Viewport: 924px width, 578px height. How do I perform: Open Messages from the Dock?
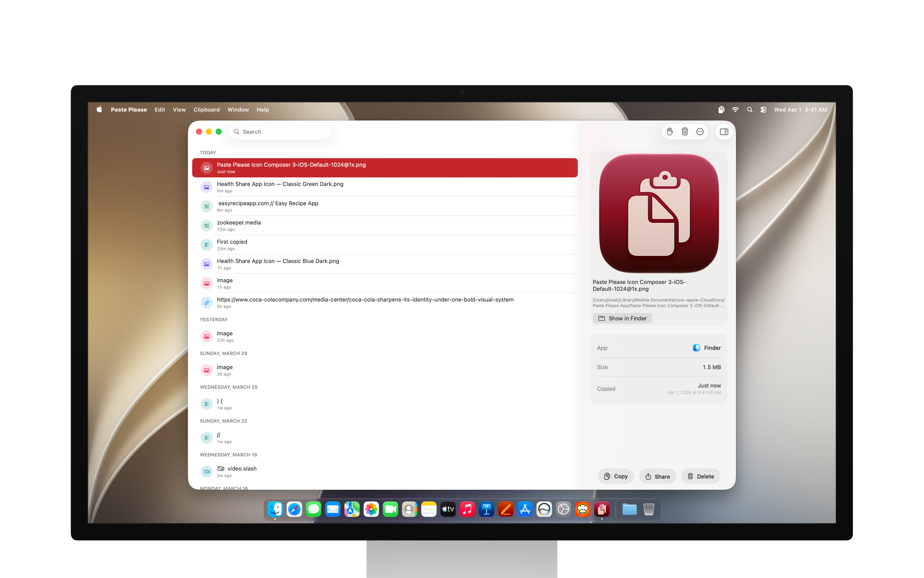[x=313, y=509]
